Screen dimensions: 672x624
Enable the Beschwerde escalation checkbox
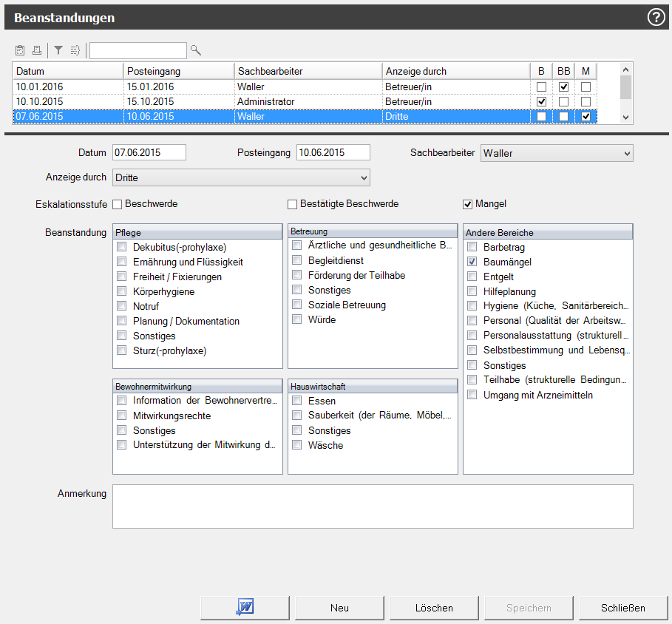coord(118,204)
